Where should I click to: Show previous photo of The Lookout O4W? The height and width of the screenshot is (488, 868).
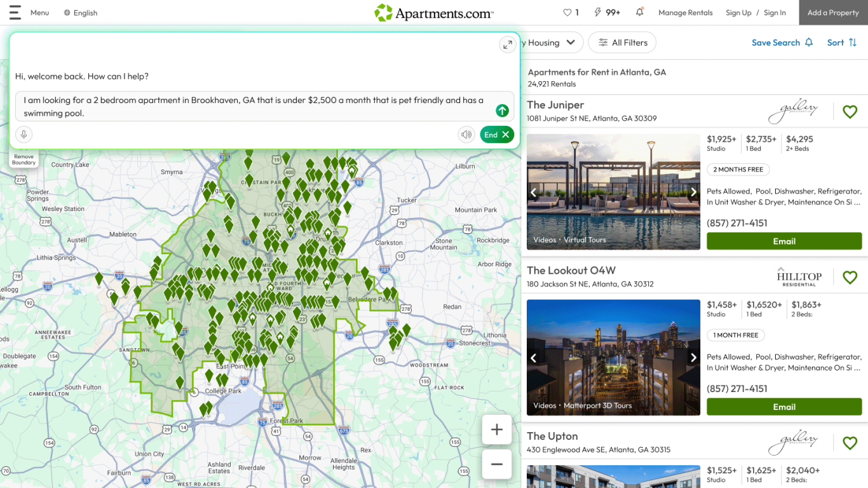click(534, 358)
